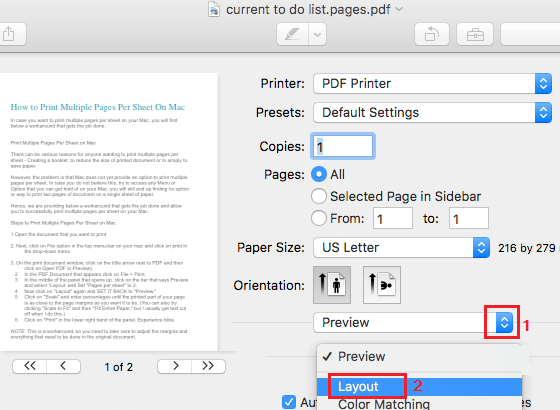The height and width of the screenshot is (410, 560).
Task: Click the to page number field
Action: click(469, 218)
